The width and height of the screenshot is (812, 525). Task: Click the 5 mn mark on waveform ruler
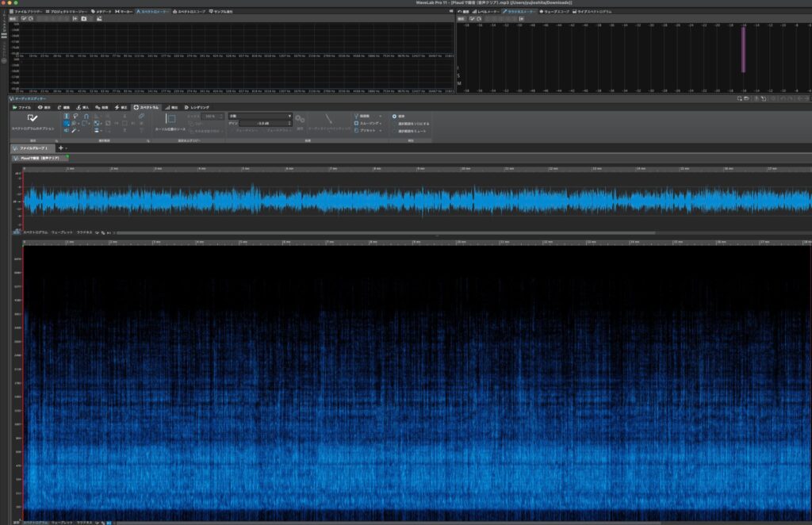pos(246,169)
